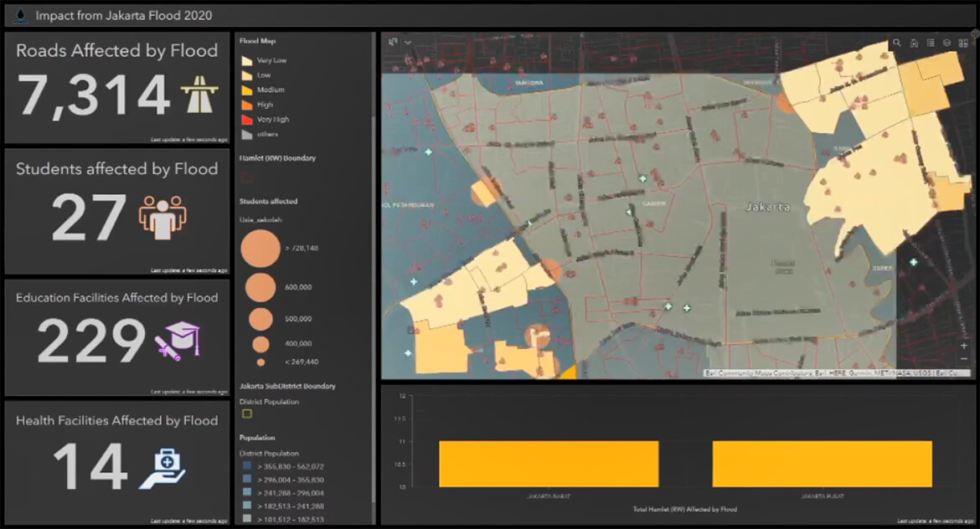Click the High flood legend swatch
This screenshot has width=980, height=529.
[247, 105]
